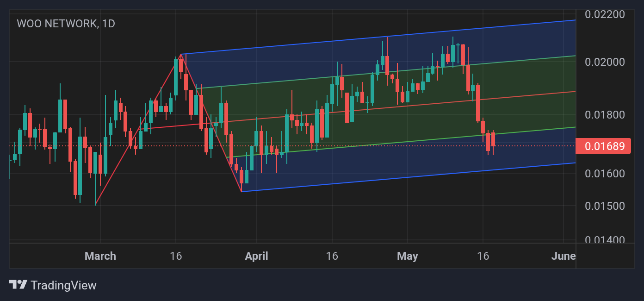Click the 0.02200 price axis label
The height and width of the screenshot is (301, 644).
(605, 14)
